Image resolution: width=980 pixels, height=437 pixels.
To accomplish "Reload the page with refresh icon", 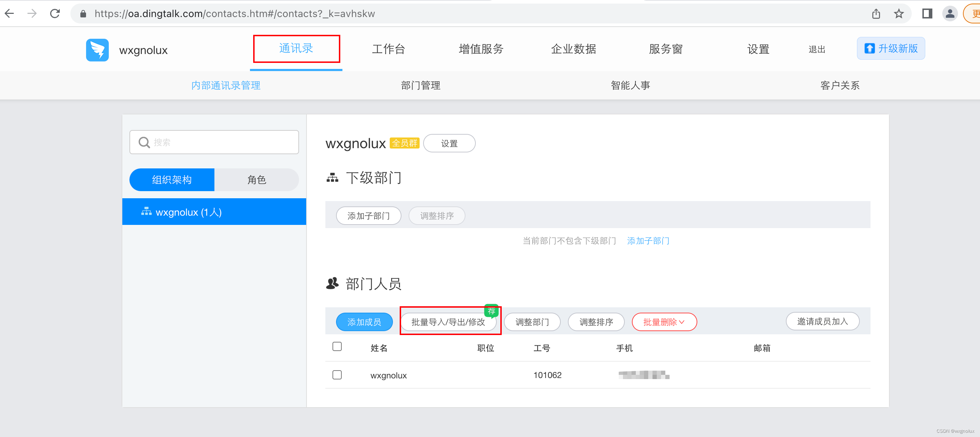I will (x=55, y=14).
